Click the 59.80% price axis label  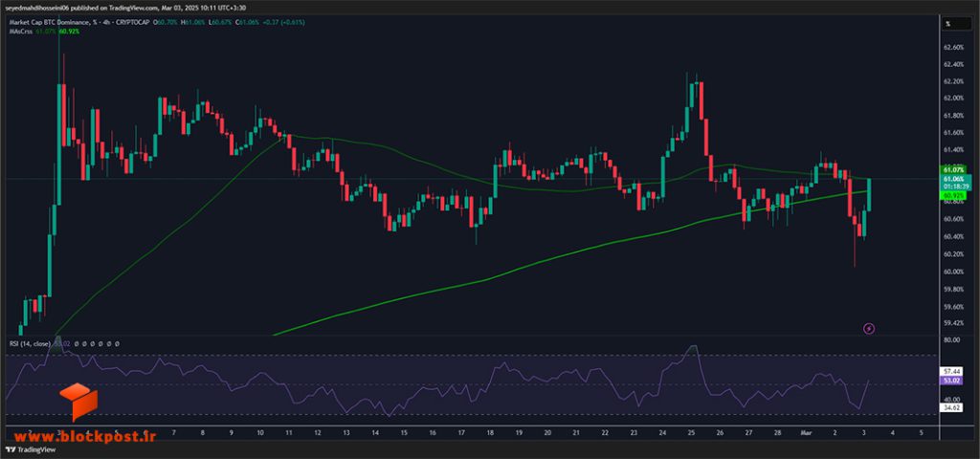click(953, 289)
